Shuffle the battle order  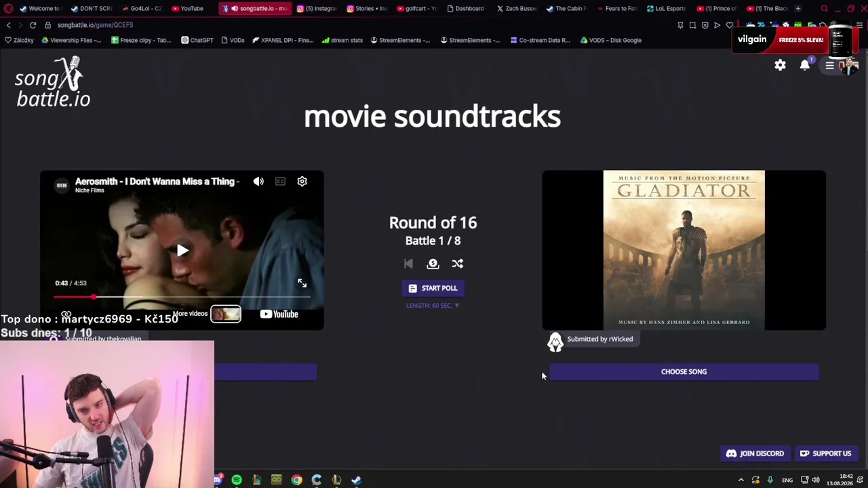(x=458, y=264)
